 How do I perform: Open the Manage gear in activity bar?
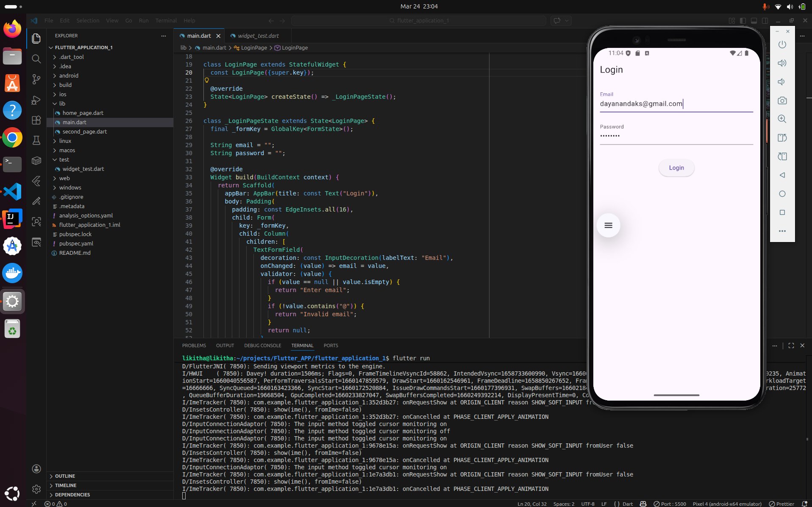[x=36, y=489]
